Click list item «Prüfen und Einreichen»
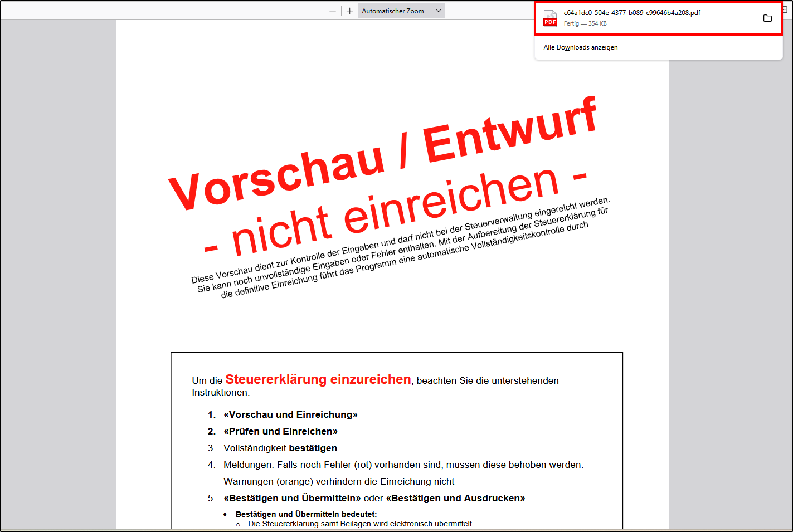 point(280,431)
